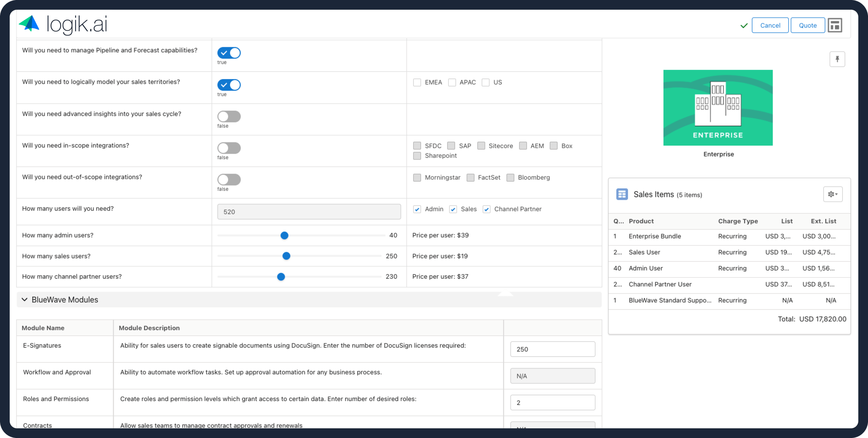Check the APAC territory checkbox
This screenshot has height=438, width=868.
tap(452, 82)
